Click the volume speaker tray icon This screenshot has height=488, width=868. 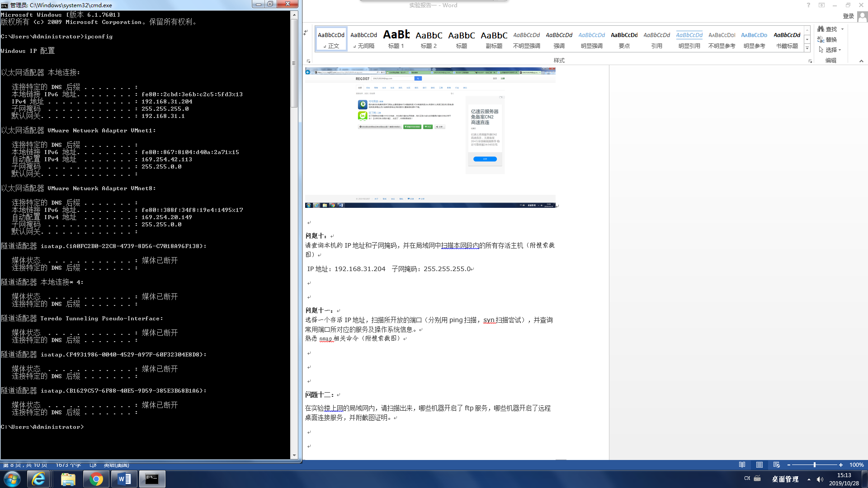click(x=820, y=479)
